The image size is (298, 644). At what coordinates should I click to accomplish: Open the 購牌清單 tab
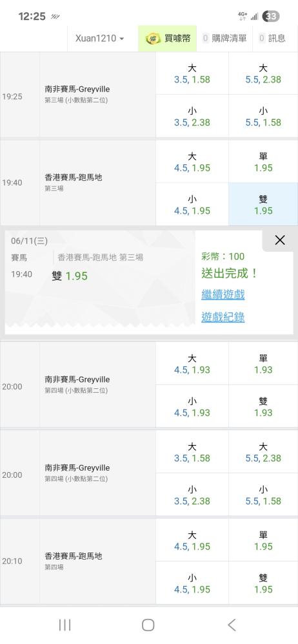tap(224, 39)
